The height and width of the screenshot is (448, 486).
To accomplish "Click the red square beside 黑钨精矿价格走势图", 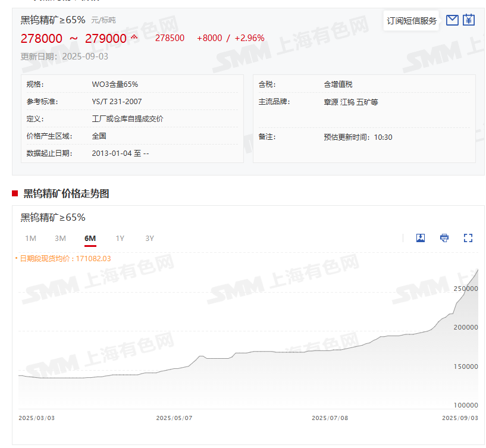I will (x=15, y=193).
